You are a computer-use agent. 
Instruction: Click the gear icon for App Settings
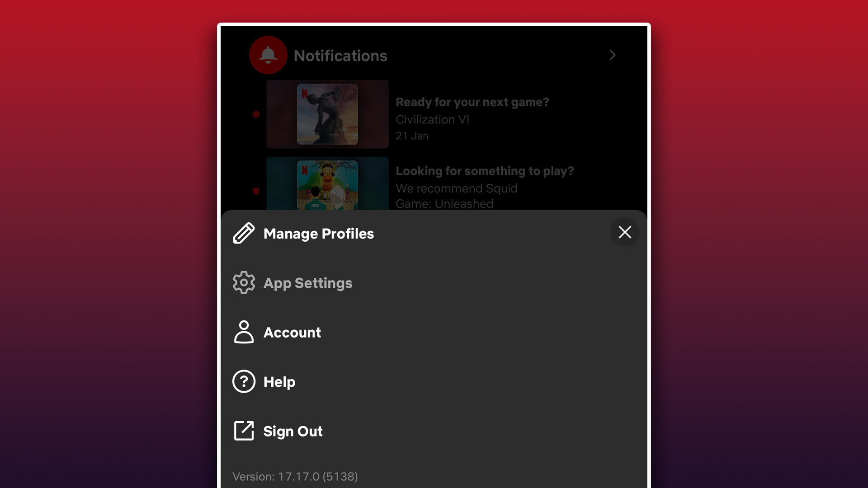click(244, 282)
